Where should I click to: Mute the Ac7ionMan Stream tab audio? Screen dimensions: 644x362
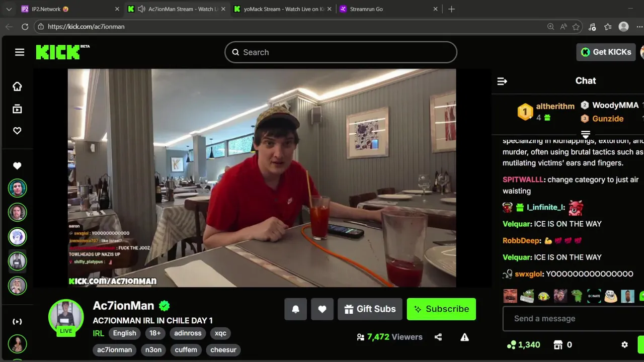tap(141, 9)
